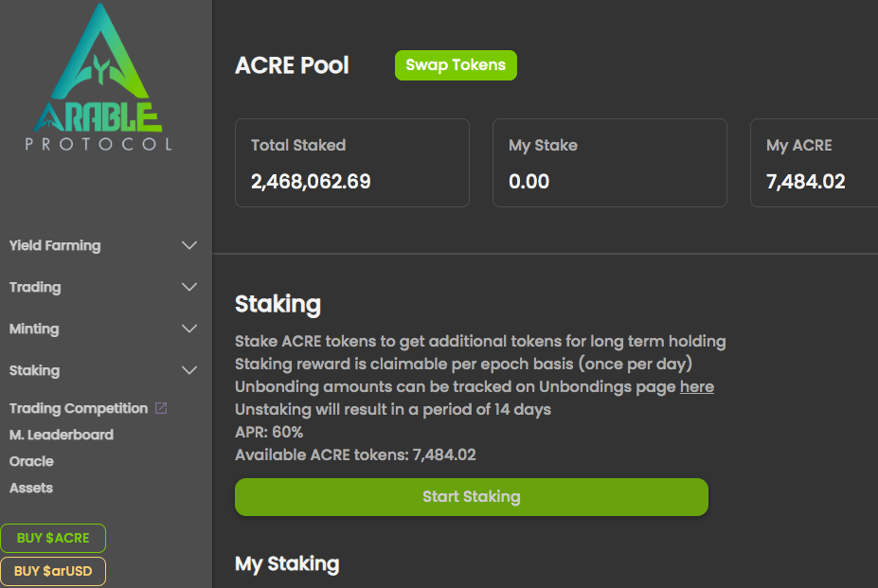Viewport: 878px width, 588px height.
Task: Expand the Yield Farming chevron
Action: click(189, 245)
